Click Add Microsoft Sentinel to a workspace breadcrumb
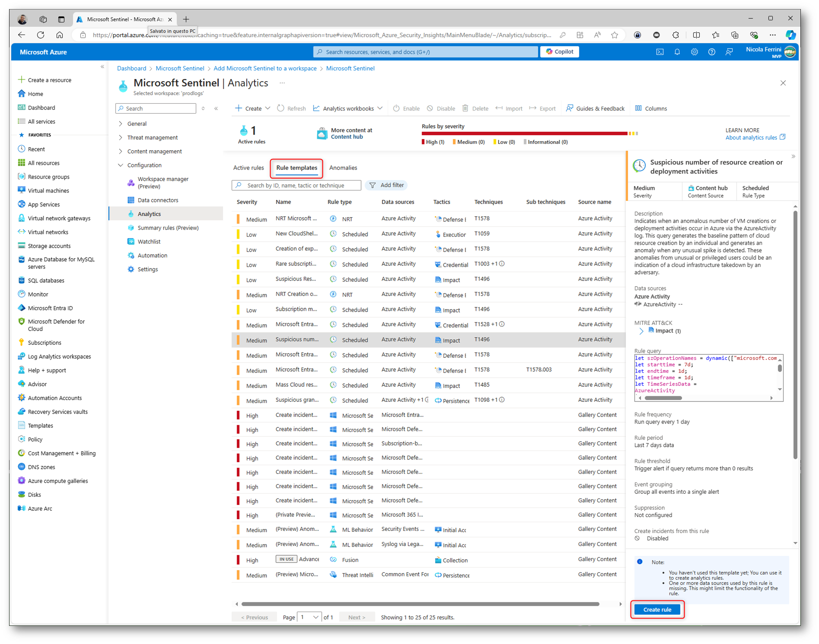 click(x=265, y=68)
